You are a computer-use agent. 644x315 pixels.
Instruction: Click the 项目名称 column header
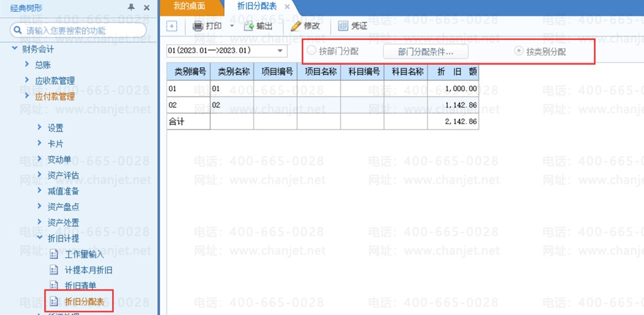(x=319, y=71)
